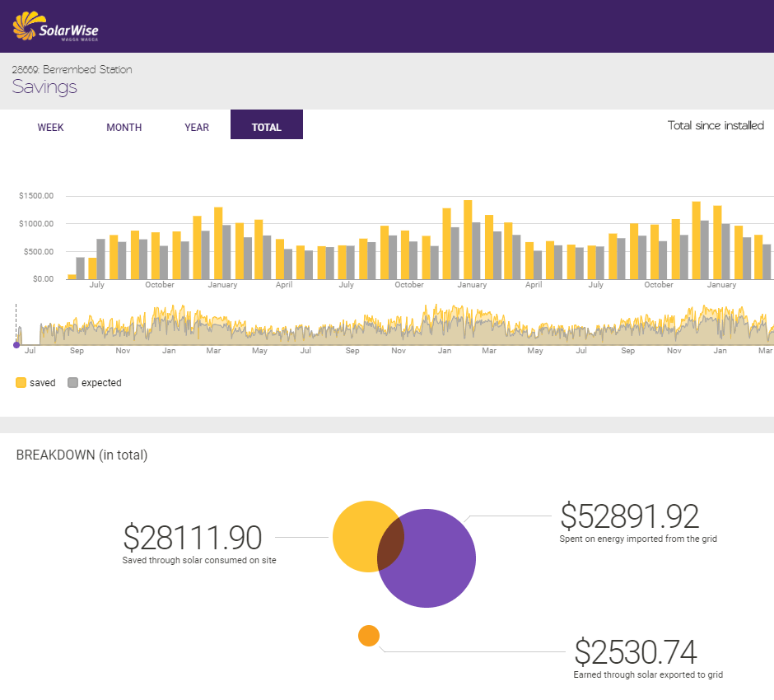Switch to the MONTH tab
The width and height of the screenshot is (774, 700).
[124, 128]
